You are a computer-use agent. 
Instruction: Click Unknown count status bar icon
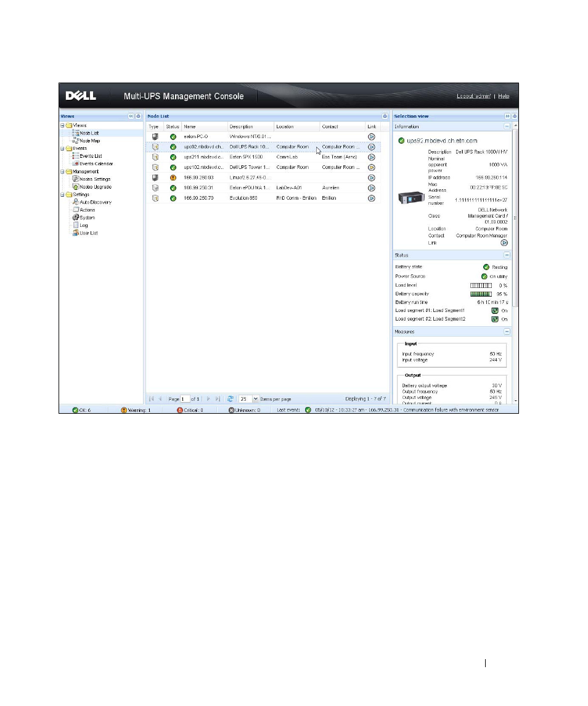pyautogui.click(x=231, y=410)
